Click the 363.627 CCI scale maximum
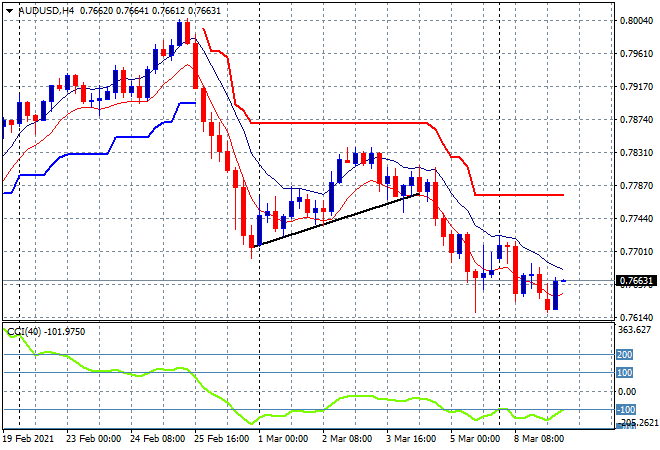Image resolution: width=660 pixels, height=450 pixels. [634, 330]
